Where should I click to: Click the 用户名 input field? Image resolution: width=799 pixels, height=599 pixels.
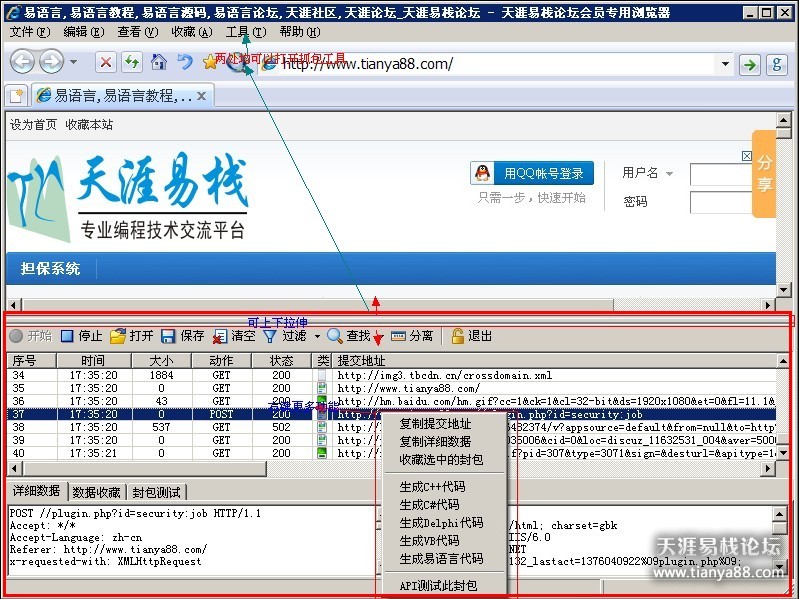point(721,174)
